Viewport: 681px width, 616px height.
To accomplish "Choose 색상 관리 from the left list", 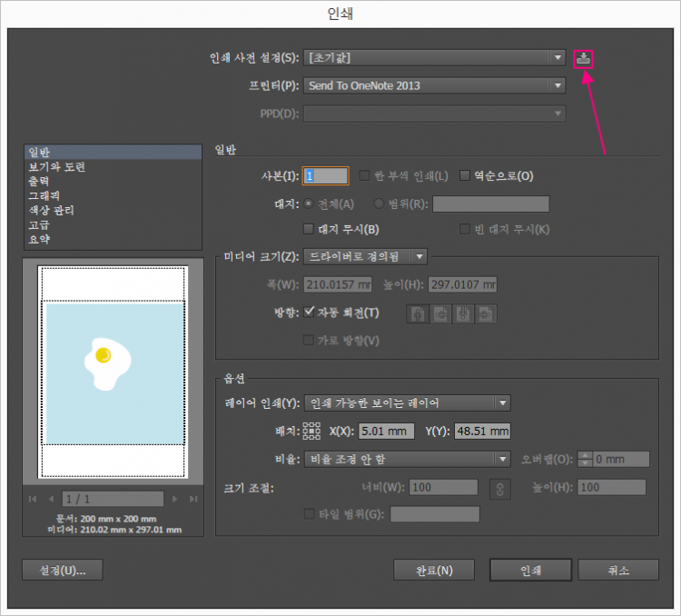I will (x=51, y=211).
